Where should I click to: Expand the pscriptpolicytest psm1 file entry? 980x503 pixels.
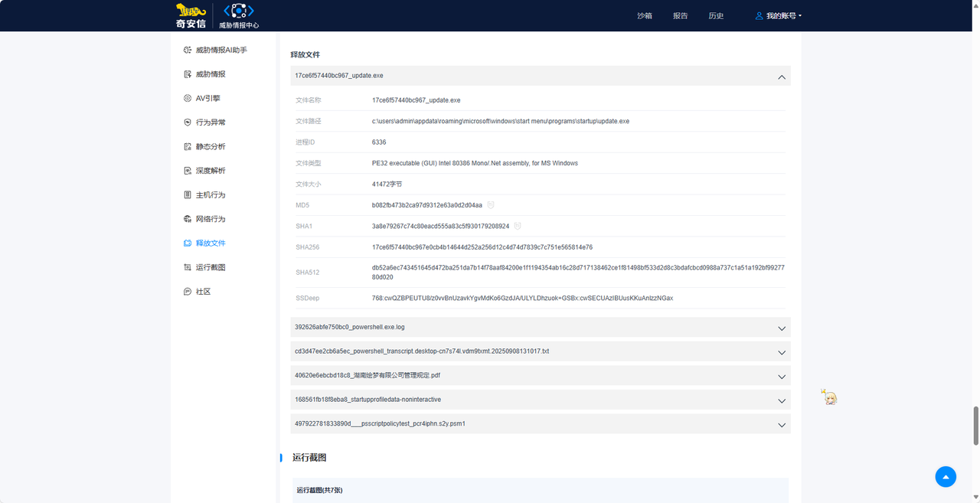[x=781, y=424]
